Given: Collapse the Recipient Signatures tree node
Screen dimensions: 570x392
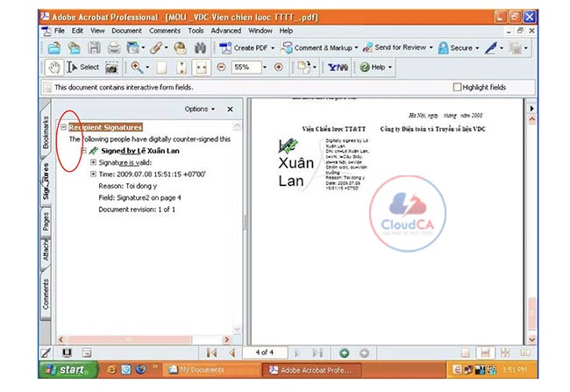Looking at the screenshot, I should coord(64,127).
